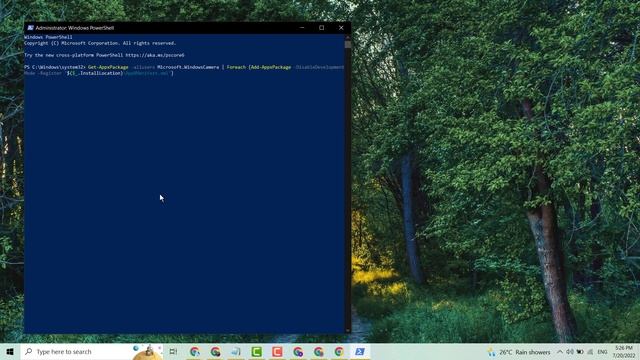Screen dimensions: 640x360
Task: Open the volume control in system tray
Action: tap(570, 352)
